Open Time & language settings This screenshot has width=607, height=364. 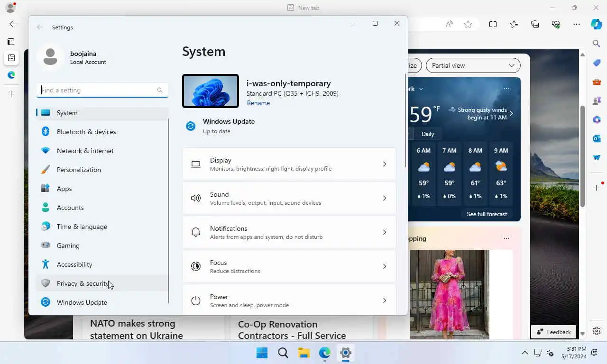click(102, 227)
